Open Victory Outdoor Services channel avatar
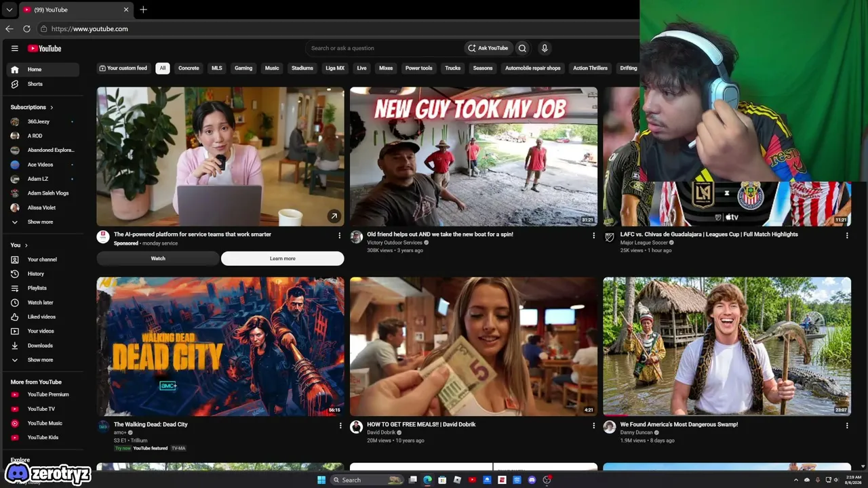 (x=356, y=237)
